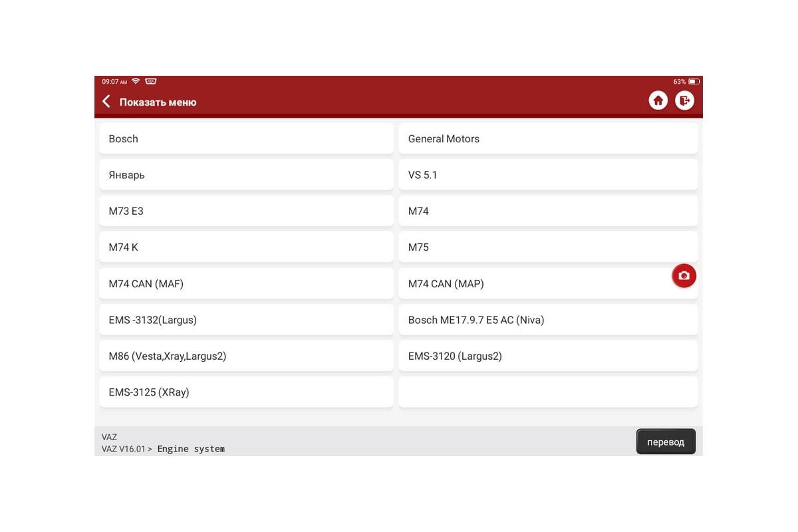
Task: Open the Home screen icon
Action: 658,100
